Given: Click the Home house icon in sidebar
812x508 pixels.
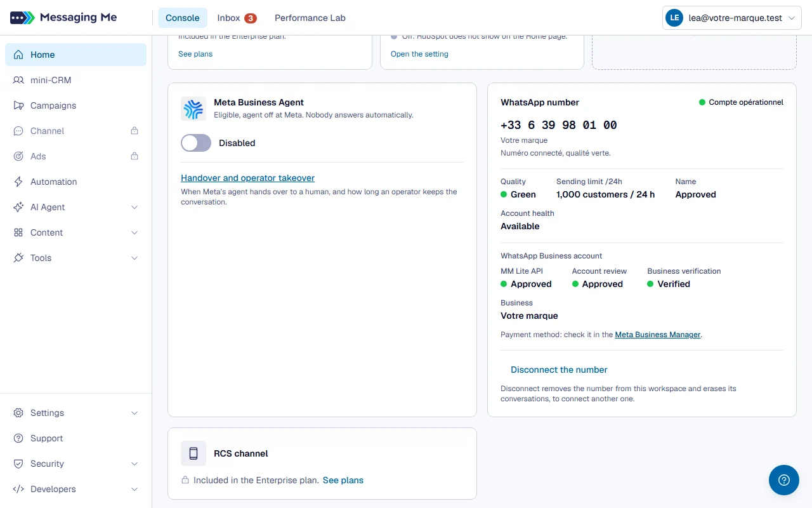Looking at the screenshot, I should pyautogui.click(x=18, y=55).
